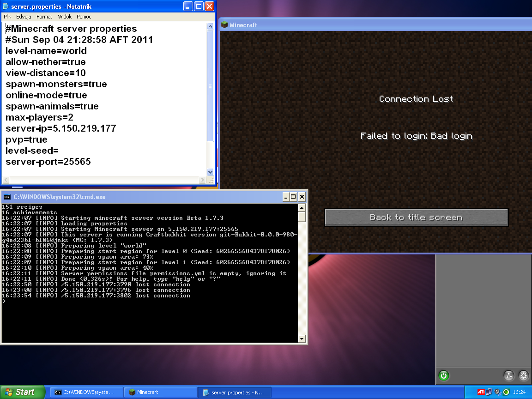
Task: Click the 'Failed to login: Bad login' text
Action: click(416, 136)
